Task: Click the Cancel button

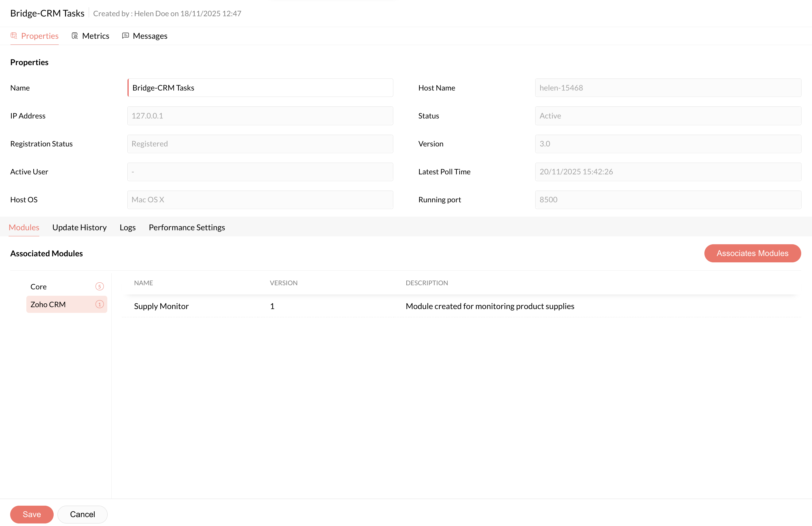Action: (x=82, y=514)
